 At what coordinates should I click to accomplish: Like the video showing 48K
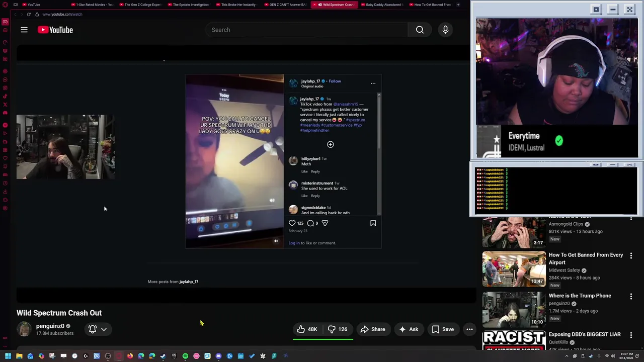tap(307, 329)
